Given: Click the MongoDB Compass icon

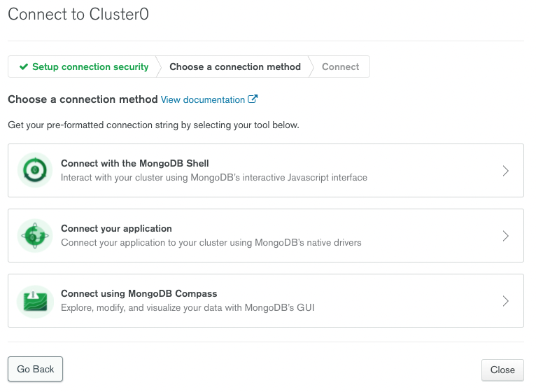Looking at the screenshot, I should click(x=35, y=302).
